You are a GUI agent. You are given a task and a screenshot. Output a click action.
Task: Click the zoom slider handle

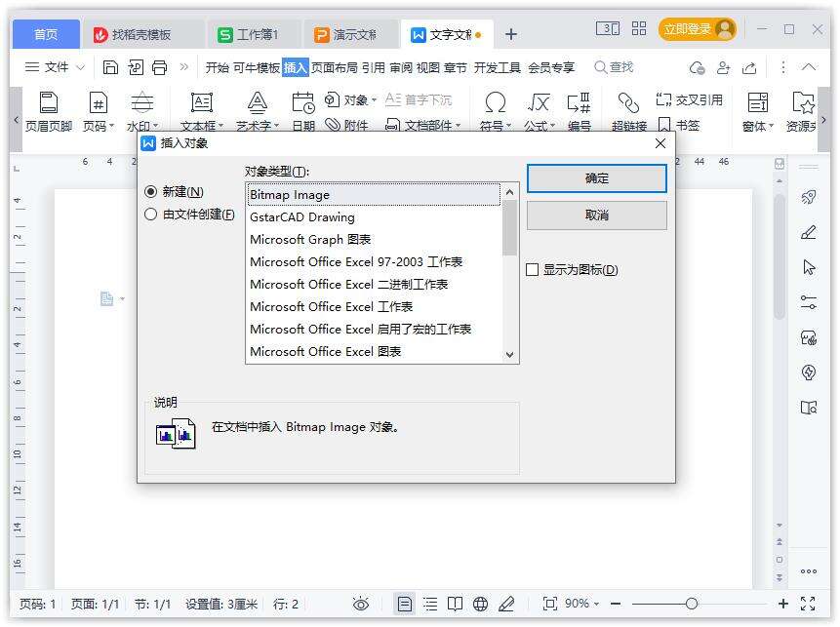(691, 604)
